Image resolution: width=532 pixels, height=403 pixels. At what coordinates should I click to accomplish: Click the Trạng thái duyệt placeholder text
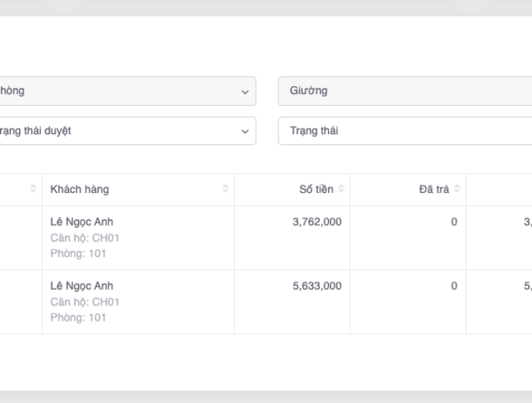[x=35, y=131]
